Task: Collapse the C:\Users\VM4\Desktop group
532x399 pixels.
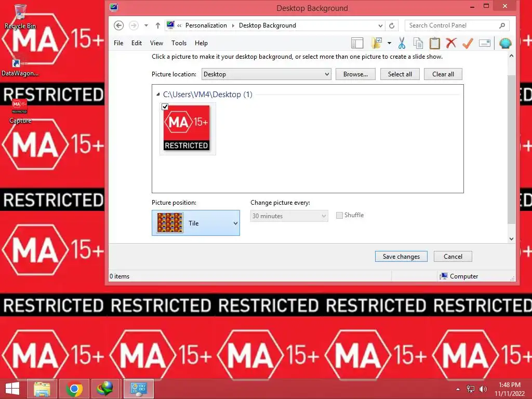Action: [x=158, y=95]
